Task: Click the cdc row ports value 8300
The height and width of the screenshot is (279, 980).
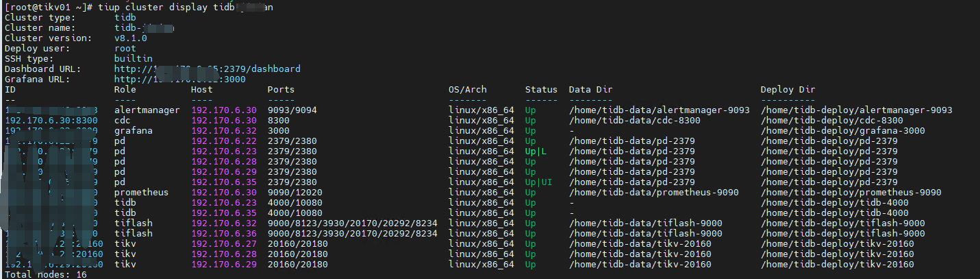Action: click(278, 121)
